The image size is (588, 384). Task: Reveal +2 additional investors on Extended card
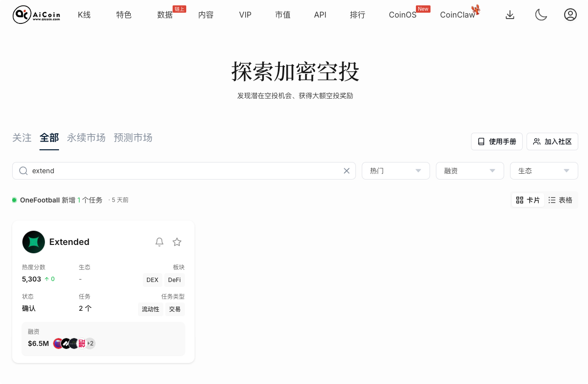click(90, 344)
